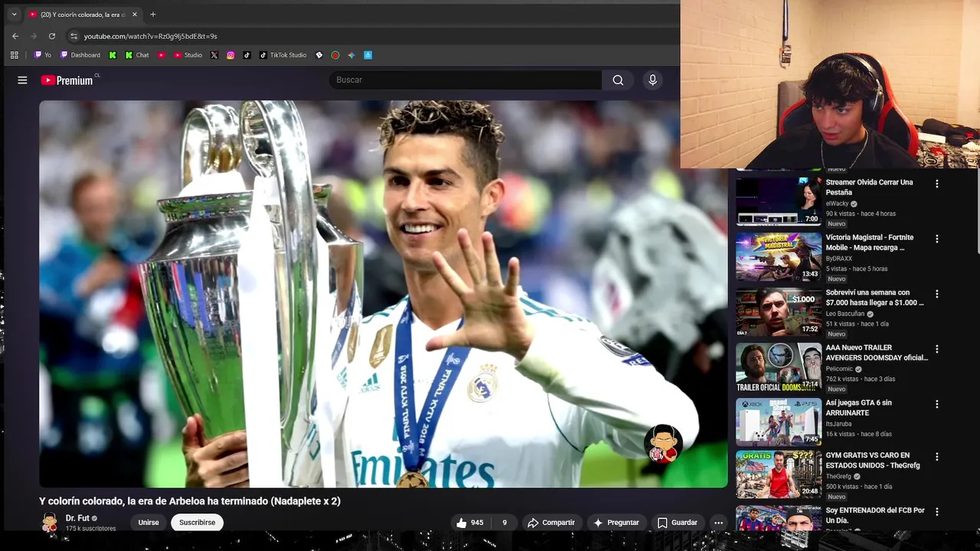Open the elWacky channel name
Screen dimensions: 980x551
click(838, 204)
